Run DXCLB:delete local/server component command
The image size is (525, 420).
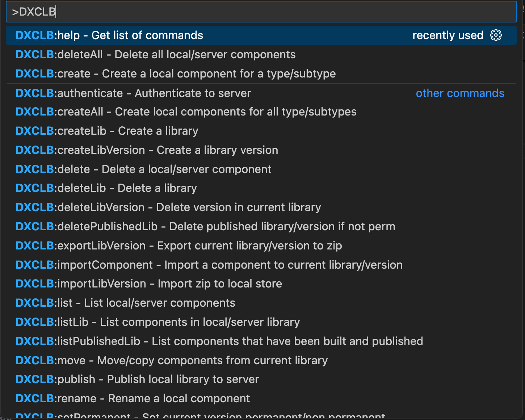click(143, 169)
